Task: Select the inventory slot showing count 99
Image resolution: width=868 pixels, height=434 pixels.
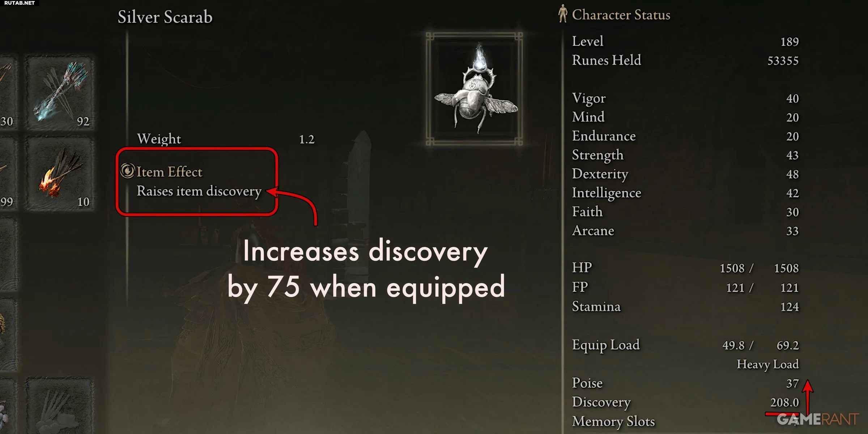Action: click(8, 173)
